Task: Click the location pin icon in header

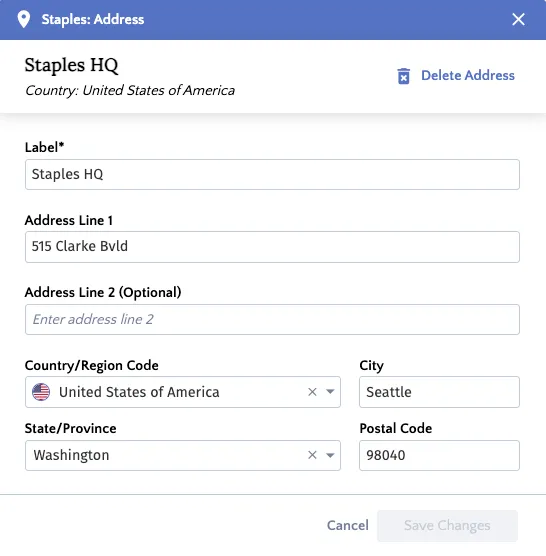Action: tap(24, 19)
